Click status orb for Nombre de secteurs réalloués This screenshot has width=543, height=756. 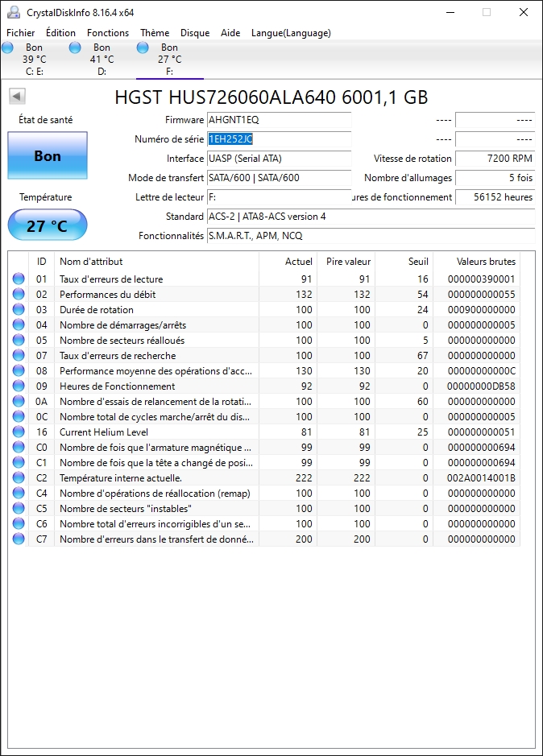[x=19, y=341]
